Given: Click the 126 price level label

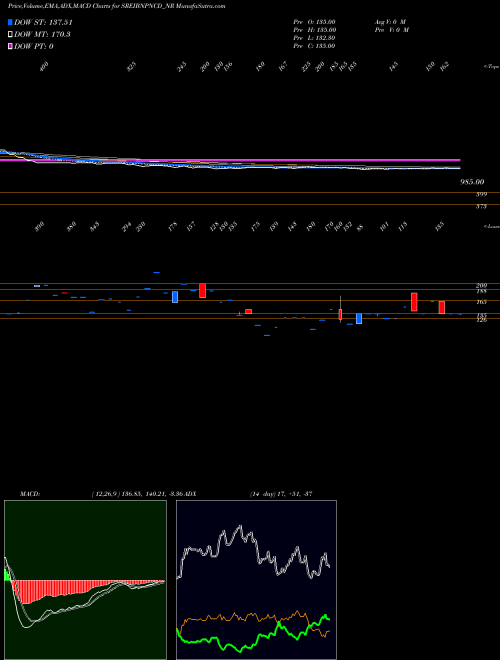Looking at the screenshot, I should coord(482,320).
